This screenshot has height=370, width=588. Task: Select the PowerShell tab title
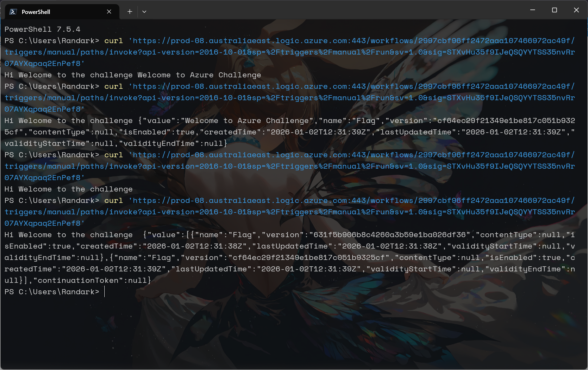(x=36, y=12)
